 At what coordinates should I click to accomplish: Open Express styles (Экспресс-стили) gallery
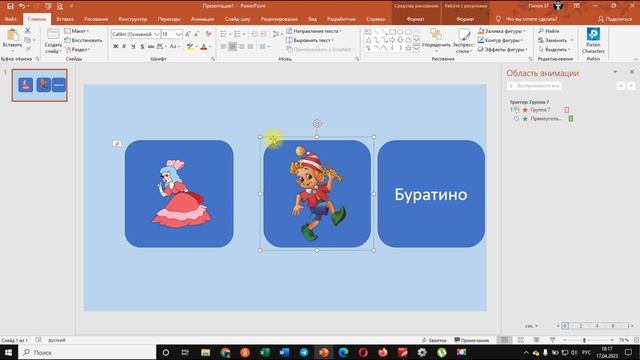pos(464,40)
